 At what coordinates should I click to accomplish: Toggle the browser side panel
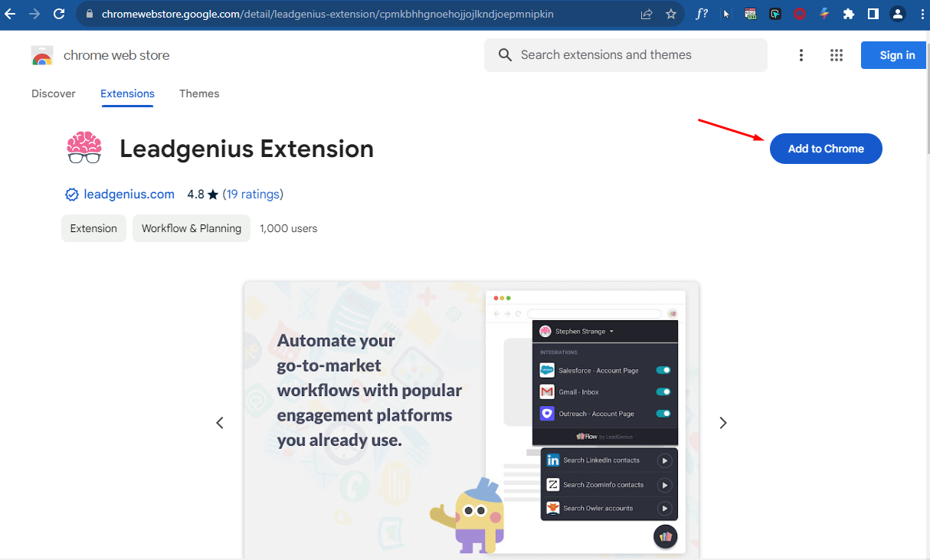pyautogui.click(x=873, y=14)
